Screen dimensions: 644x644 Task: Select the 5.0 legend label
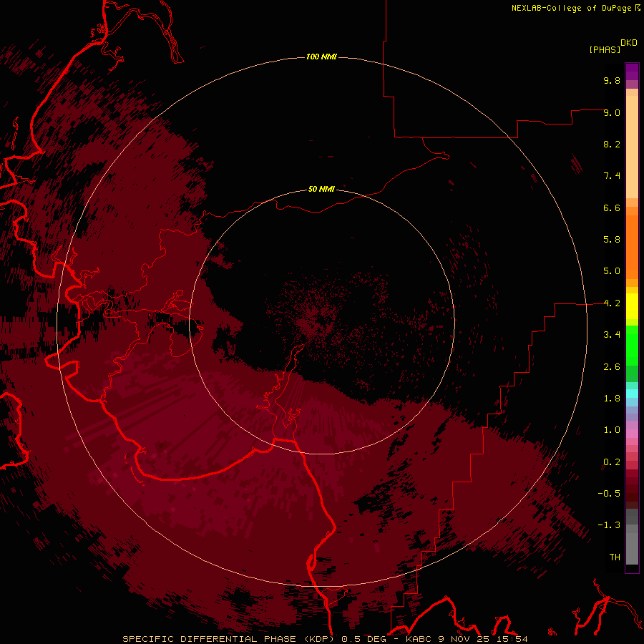612,271
